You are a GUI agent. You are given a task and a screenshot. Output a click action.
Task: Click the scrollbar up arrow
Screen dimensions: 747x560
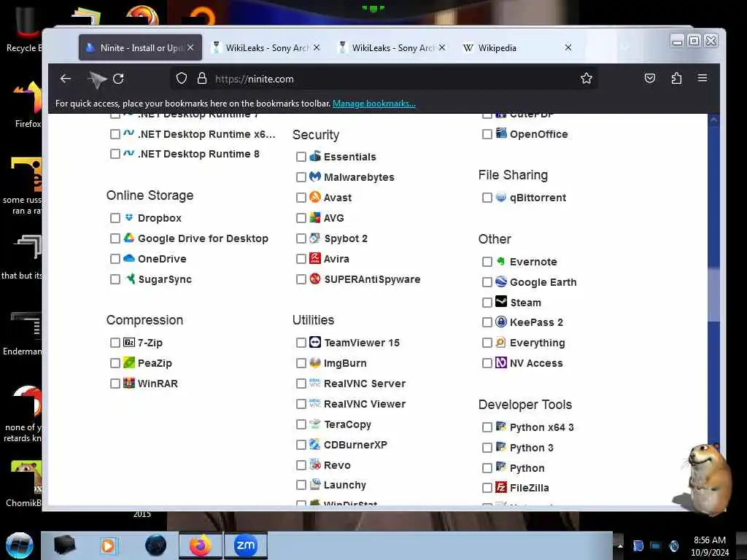(x=713, y=120)
